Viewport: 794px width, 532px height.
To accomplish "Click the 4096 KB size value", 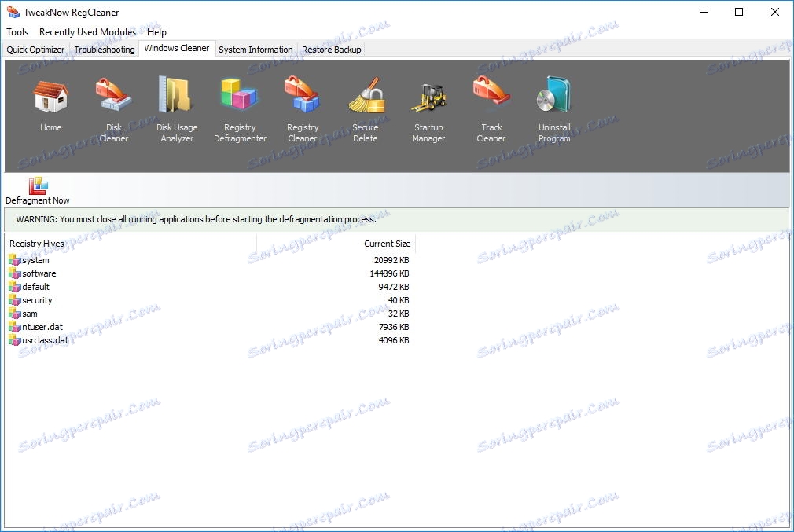I will [393, 340].
